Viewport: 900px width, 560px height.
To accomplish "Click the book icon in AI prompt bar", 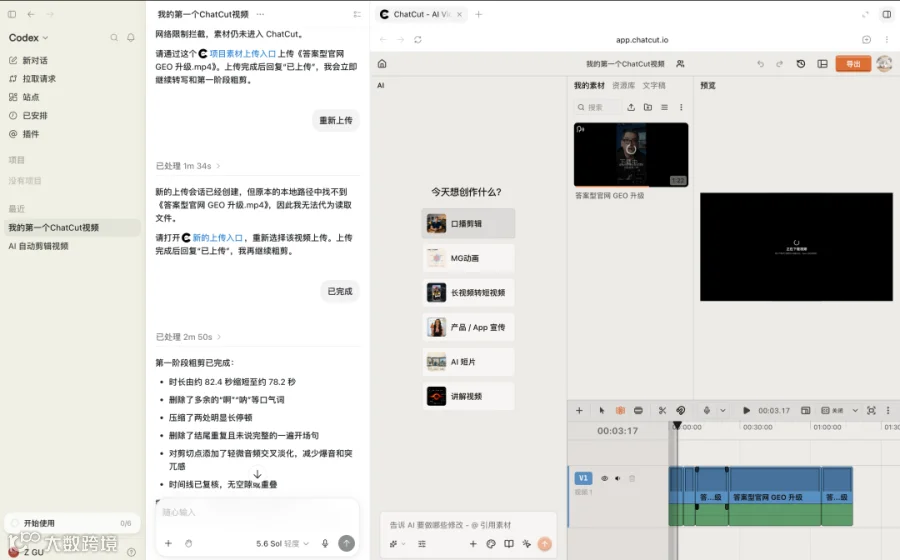I will pos(509,543).
